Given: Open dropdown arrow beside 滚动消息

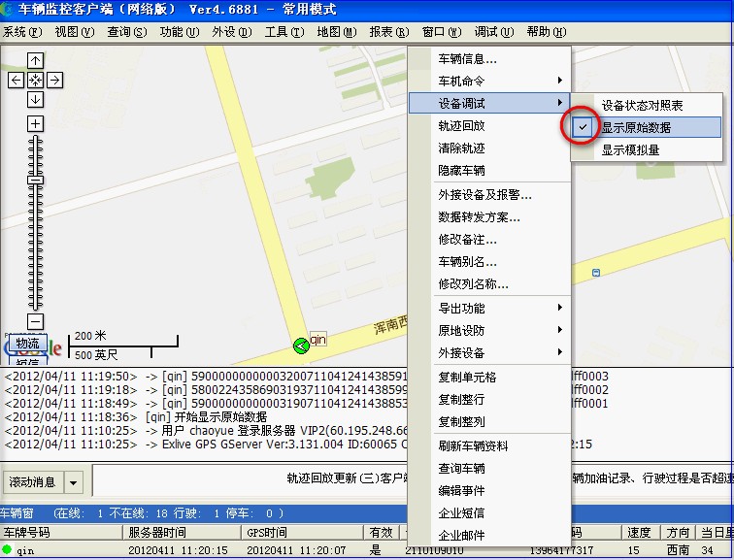Looking at the screenshot, I should pyautogui.click(x=74, y=481).
